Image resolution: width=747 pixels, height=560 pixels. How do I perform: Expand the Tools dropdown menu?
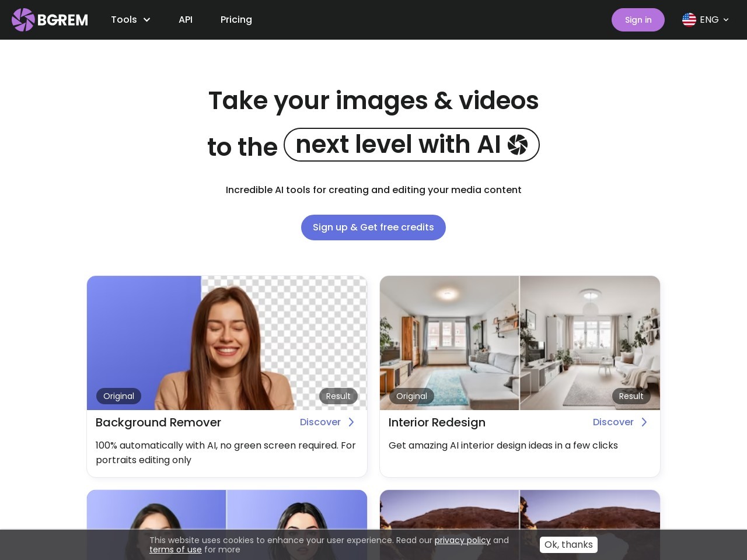(131, 20)
